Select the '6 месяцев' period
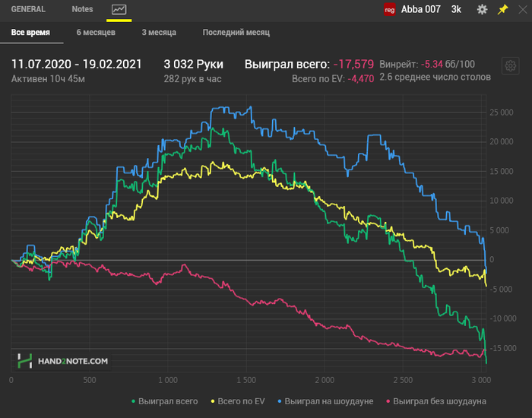532x418 pixels. [96, 33]
